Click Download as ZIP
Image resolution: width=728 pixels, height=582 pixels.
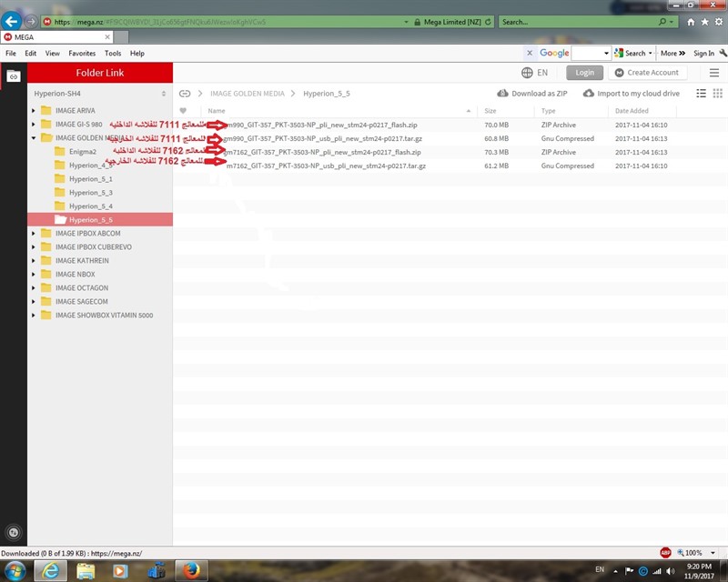click(x=532, y=94)
